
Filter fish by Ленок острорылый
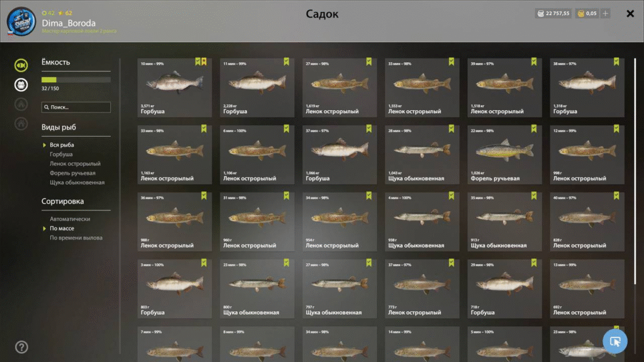75,164
